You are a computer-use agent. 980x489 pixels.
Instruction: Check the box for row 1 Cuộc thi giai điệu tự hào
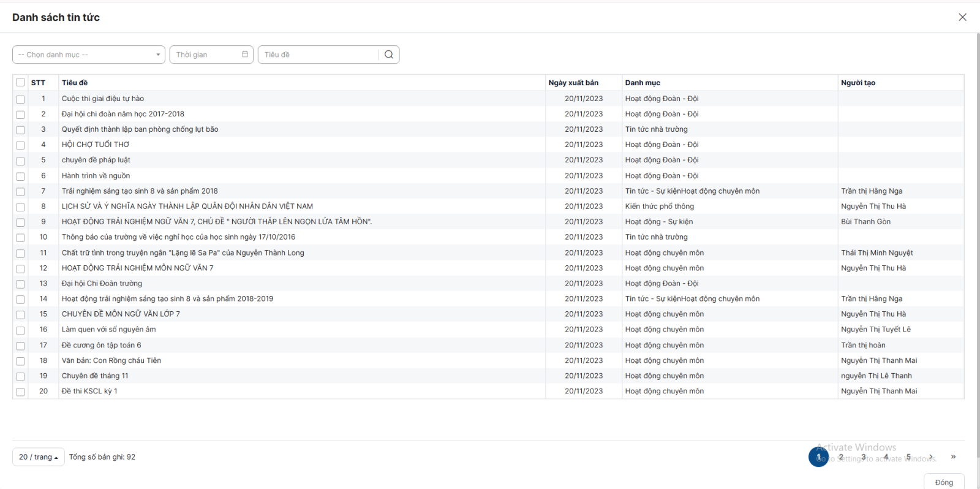coord(21,99)
